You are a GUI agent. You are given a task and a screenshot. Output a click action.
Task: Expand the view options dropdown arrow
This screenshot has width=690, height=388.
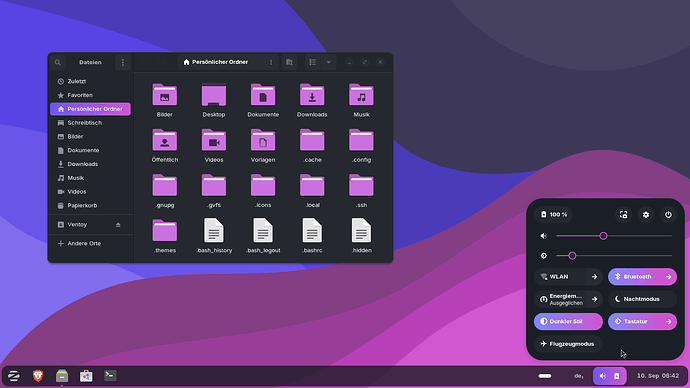[x=328, y=62]
